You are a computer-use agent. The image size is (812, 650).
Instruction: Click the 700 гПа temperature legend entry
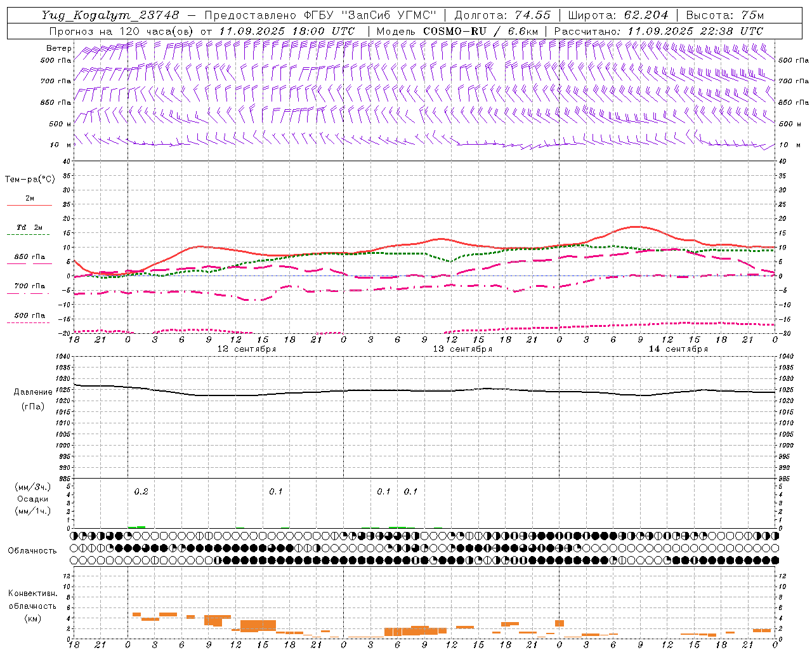30,286
